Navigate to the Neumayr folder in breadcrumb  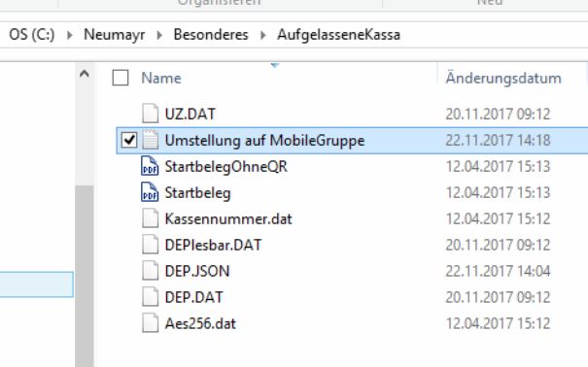click(115, 34)
